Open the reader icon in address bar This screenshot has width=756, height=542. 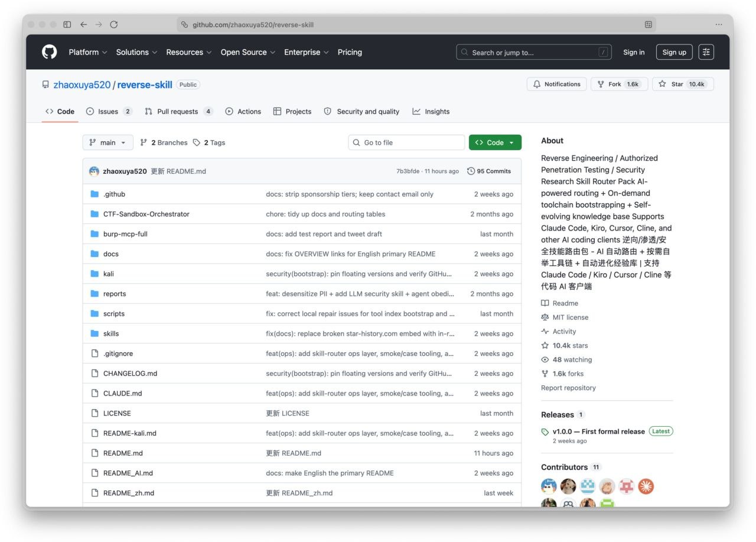tap(649, 25)
